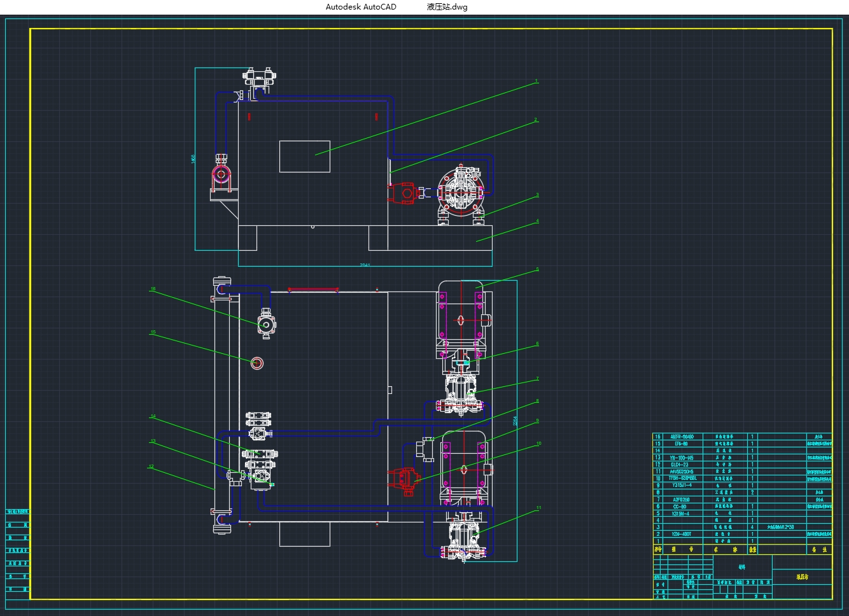
Task: Click the 材料 cell in the title block
Action: 742,566
